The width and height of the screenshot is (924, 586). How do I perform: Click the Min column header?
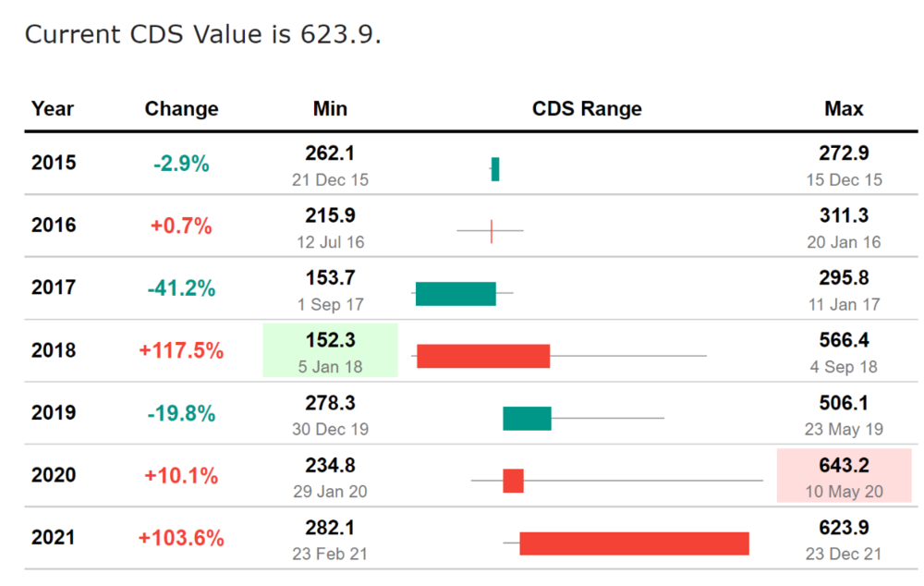tap(330, 109)
